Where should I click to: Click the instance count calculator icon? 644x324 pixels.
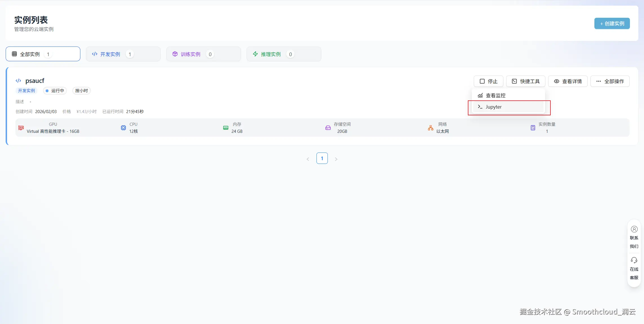[533, 128]
